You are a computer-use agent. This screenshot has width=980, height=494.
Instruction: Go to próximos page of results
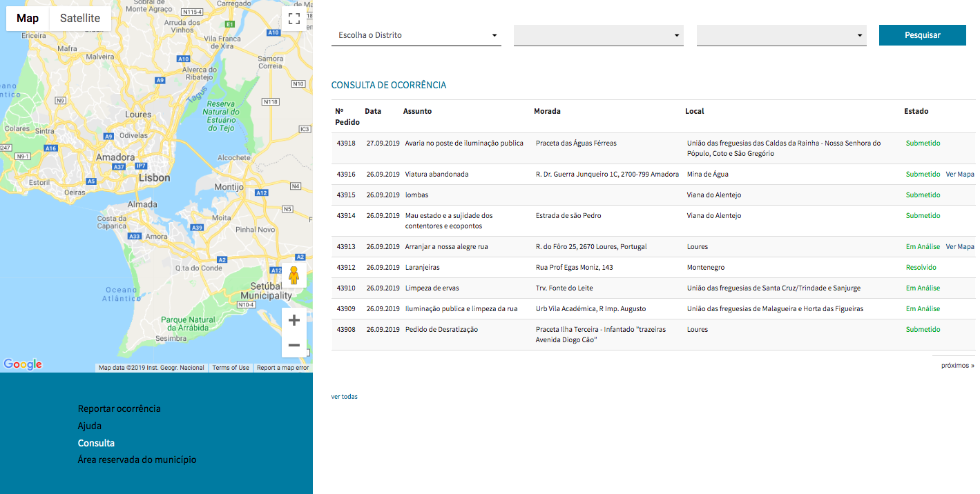click(957, 366)
